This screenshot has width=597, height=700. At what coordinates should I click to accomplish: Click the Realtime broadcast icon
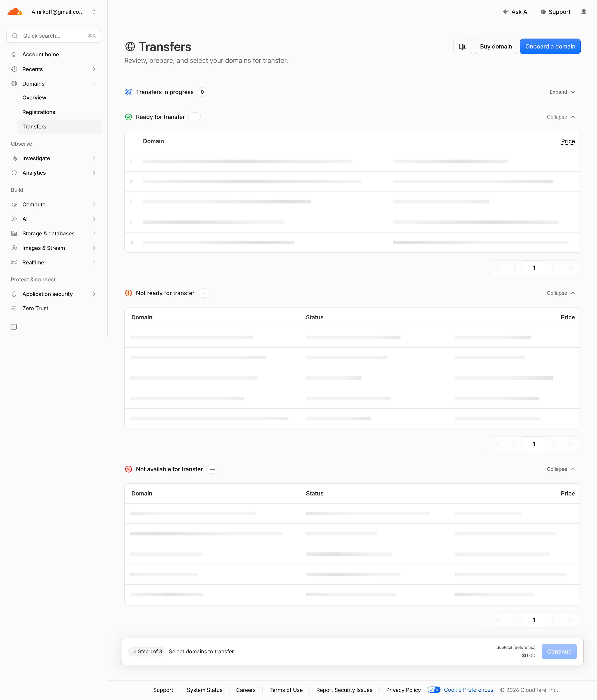(x=14, y=263)
